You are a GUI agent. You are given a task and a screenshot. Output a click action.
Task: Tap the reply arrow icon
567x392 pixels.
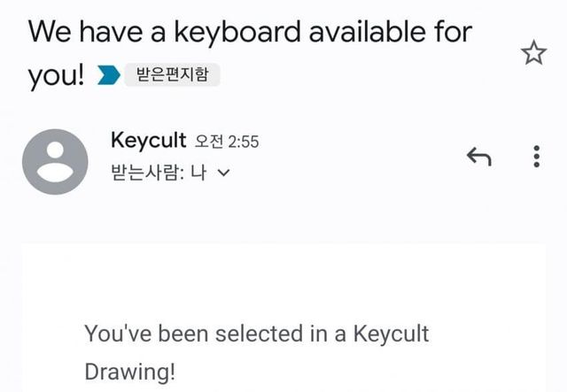pos(478,157)
